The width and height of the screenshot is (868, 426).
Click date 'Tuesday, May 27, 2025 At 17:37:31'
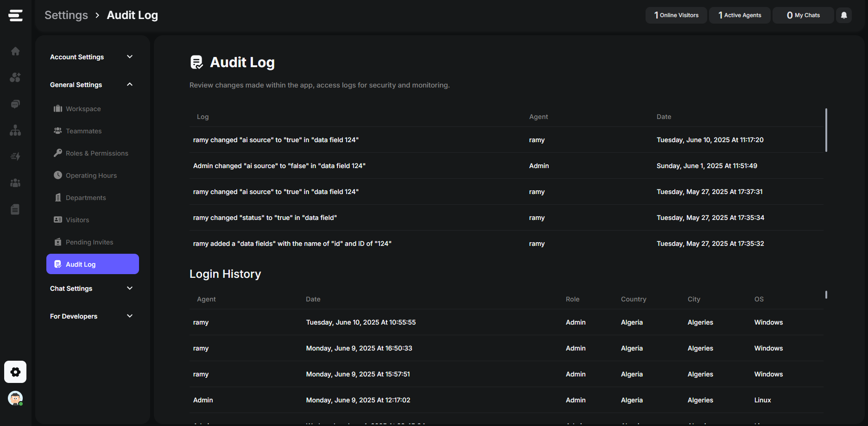[710, 192]
